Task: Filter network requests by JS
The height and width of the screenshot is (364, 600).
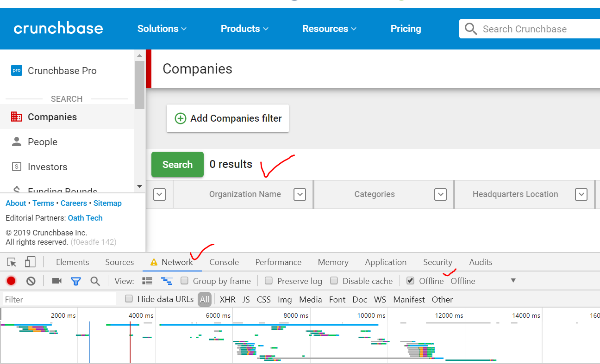Action: [x=246, y=299]
